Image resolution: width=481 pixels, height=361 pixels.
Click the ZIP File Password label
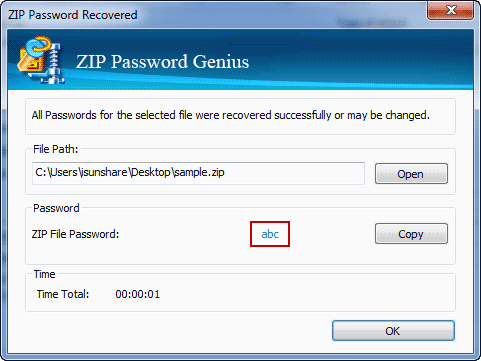pos(75,234)
